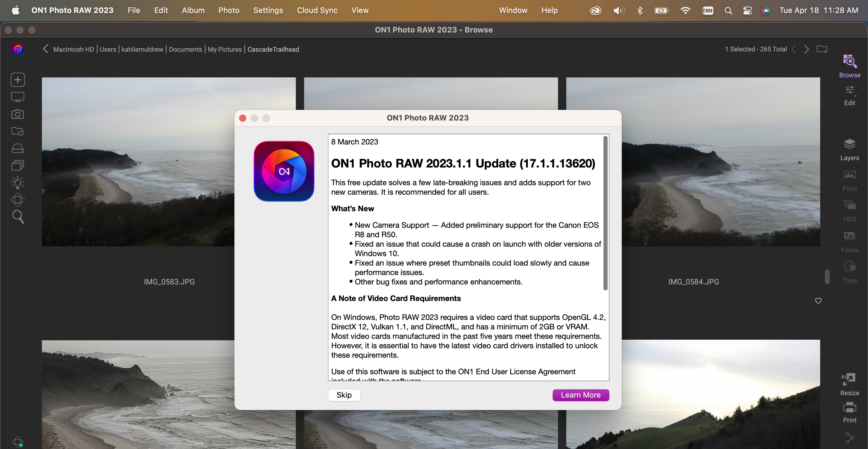This screenshot has height=449, width=868.
Task: Open the Focus stacking module
Action: click(849, 242)
